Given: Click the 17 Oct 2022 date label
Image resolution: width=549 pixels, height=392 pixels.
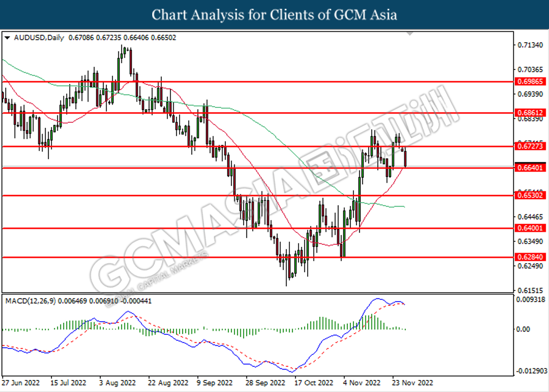Looking at the screenshot, I should point(314,383).
